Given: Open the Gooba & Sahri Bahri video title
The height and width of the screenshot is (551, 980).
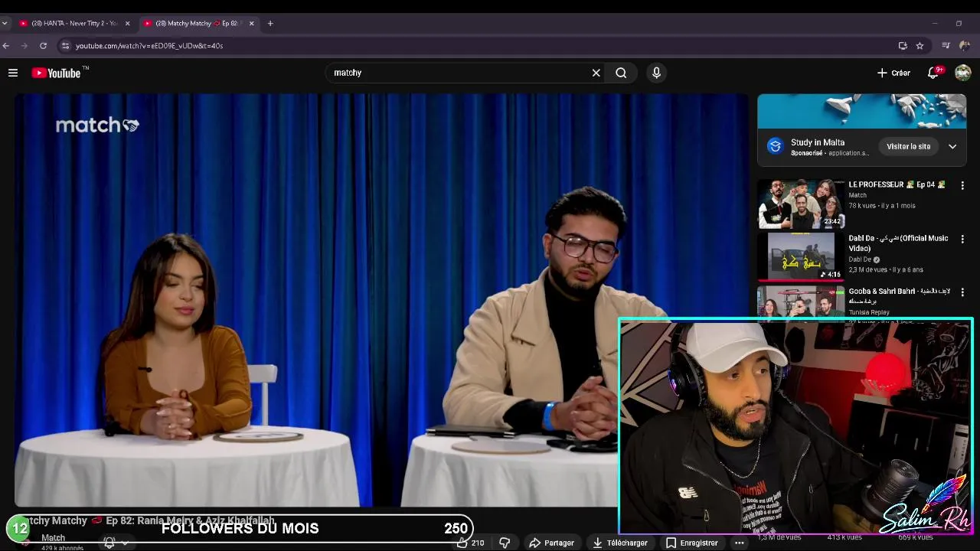Looking at the screenshot, I should 898,296.
